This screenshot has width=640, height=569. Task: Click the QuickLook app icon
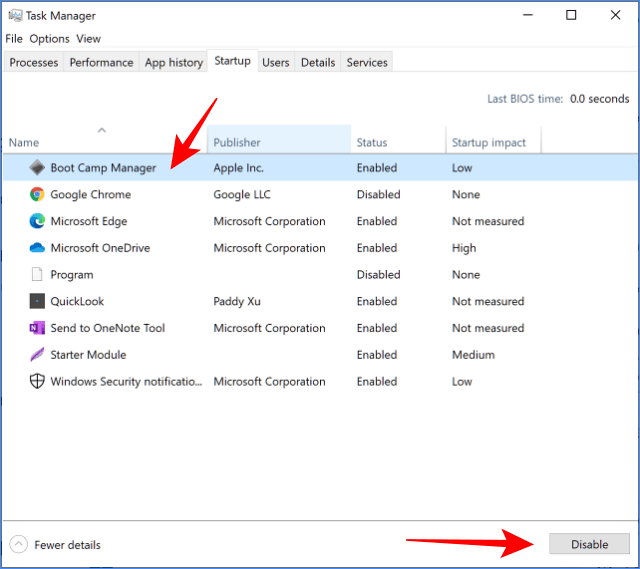coord(37,301)
